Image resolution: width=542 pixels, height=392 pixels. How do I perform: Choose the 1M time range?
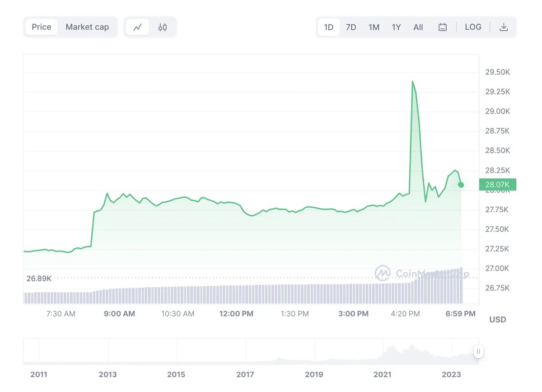pyautogui.click(x=374, y=27)
